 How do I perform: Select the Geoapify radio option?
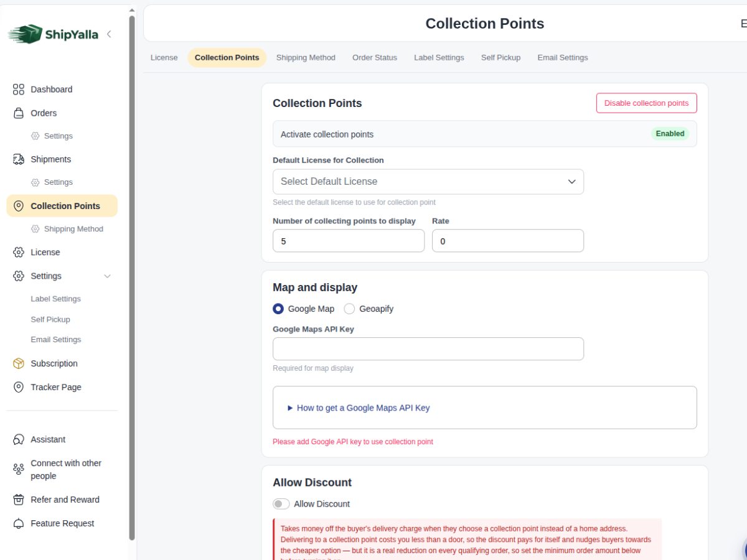click(349, 309)
